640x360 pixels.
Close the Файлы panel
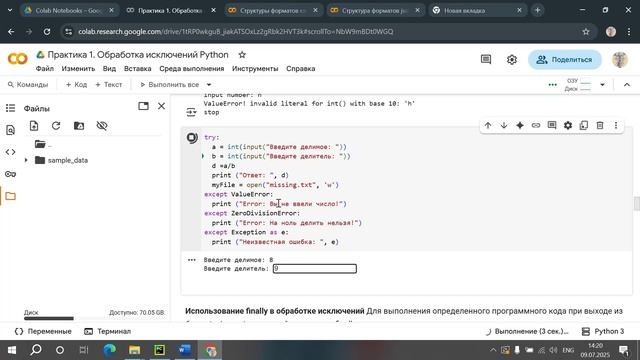[x=162, y=106]
